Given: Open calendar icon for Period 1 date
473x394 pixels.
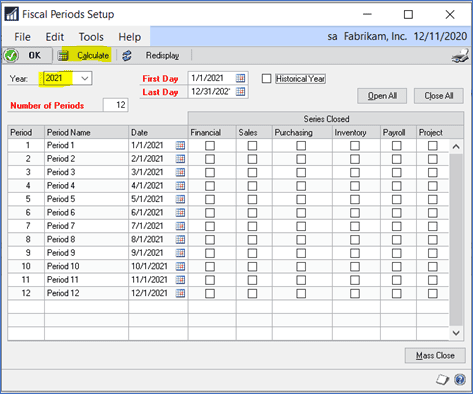Looking at the screenshot, I should [x=180, y=145].
